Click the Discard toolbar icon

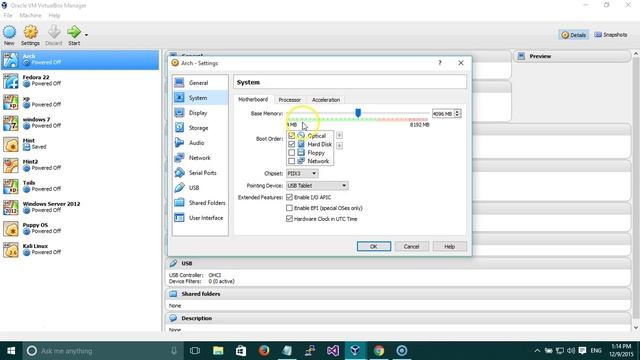(53, 35)
